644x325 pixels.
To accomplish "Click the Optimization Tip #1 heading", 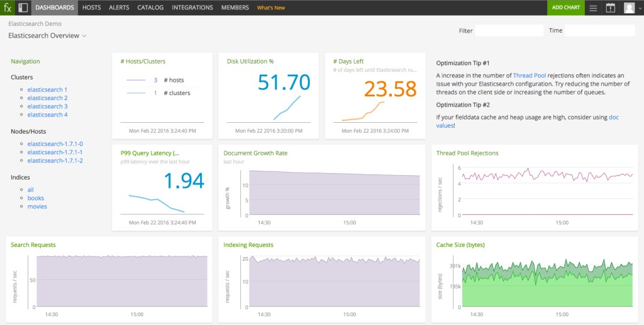I will tap(463, 64).
